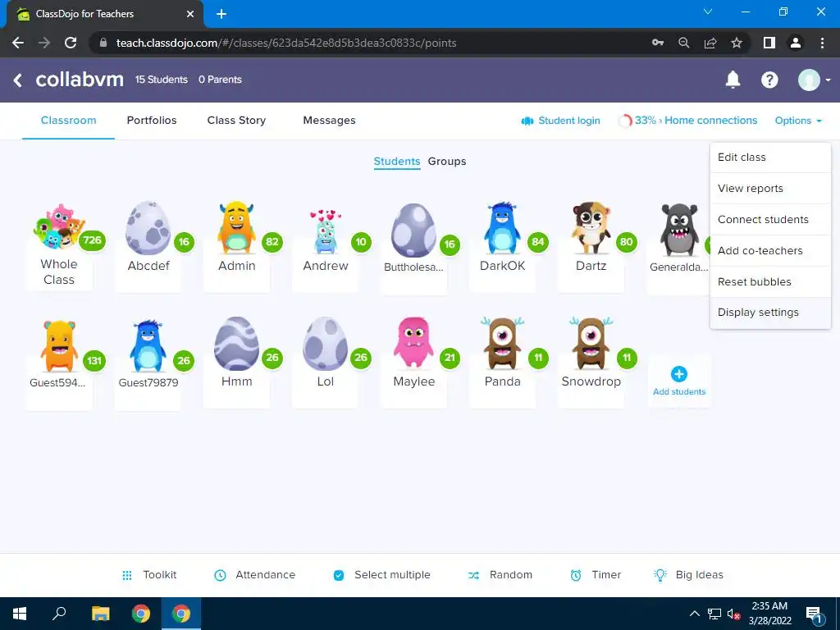Choose Edit class from Options menu
The width and height of the screenshot is (840, 630).
769,157
